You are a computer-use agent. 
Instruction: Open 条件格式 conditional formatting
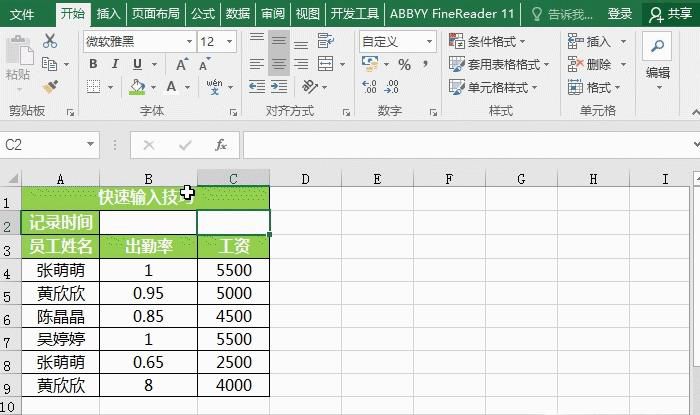[x=487, y=42]
